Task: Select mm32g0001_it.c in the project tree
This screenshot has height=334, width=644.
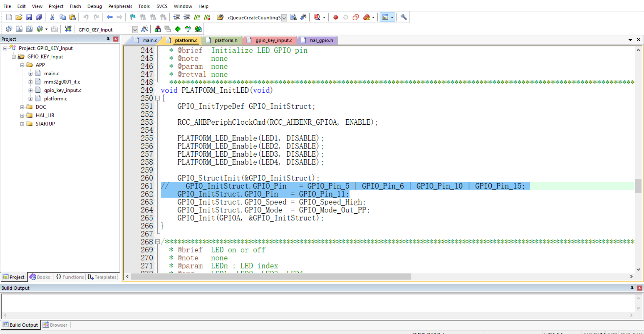Action: point(62,82)
